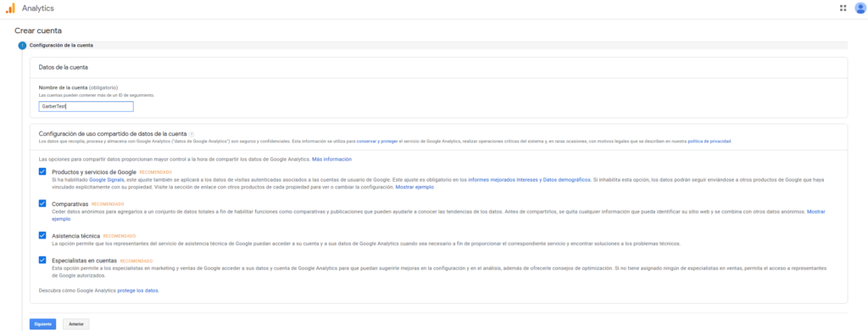Click the help icon beside Configuración de uso compartido

[192, 134]
